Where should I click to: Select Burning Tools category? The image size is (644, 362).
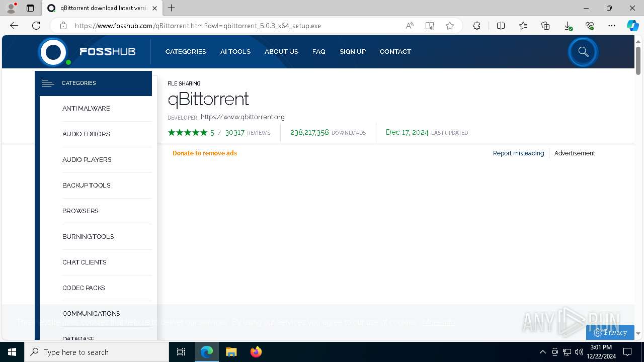[88, 237]
